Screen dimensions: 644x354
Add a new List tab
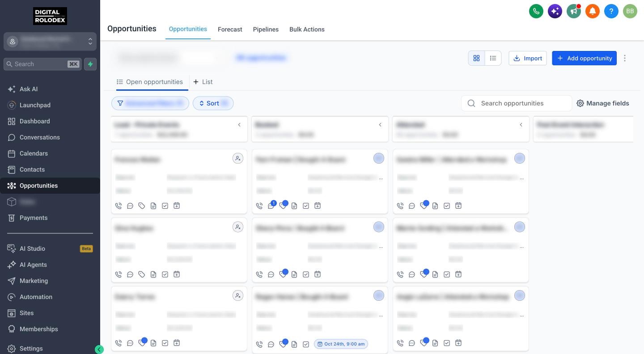tap(203, 82)
